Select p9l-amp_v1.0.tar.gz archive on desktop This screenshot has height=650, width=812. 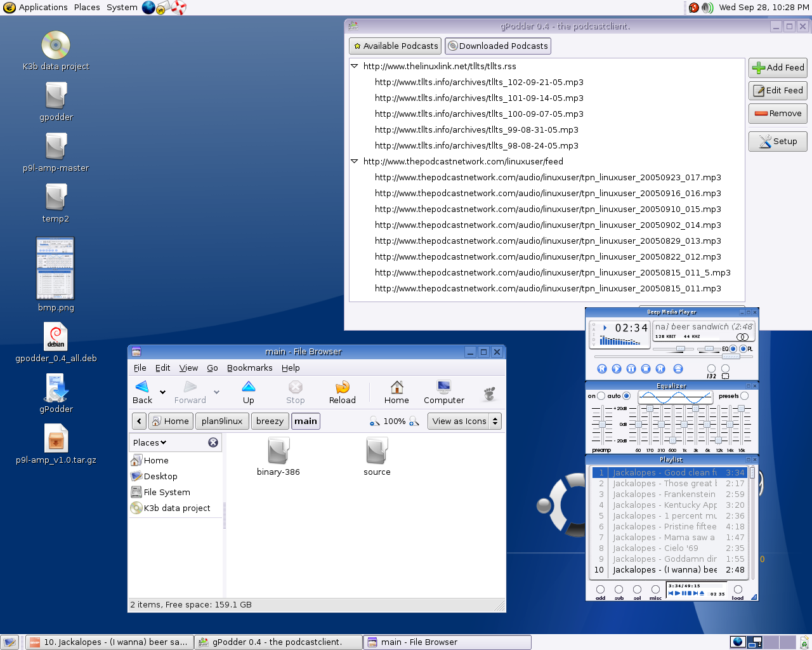point(56,444)
